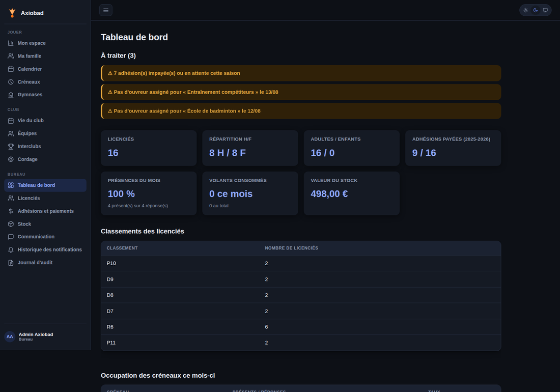Click the dollar icon for Adhésions et paiements
Viewport: 560px width, 392px height.
[x=11, y=211]
